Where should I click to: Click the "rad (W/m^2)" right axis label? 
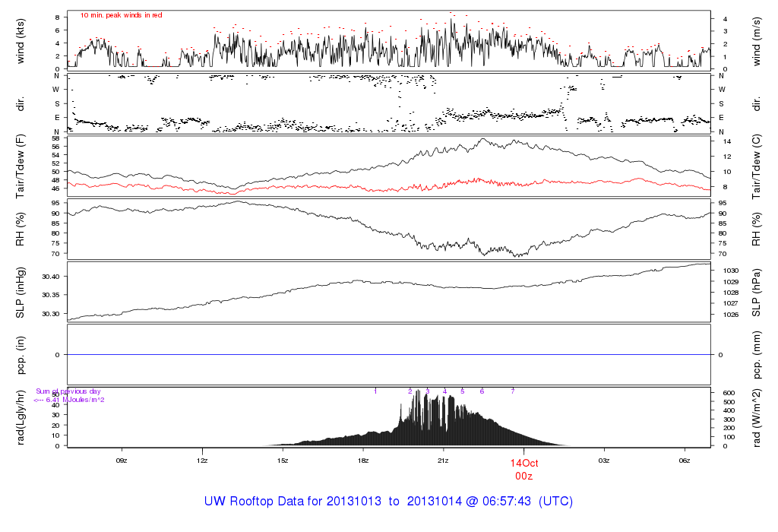coord(757,416)
